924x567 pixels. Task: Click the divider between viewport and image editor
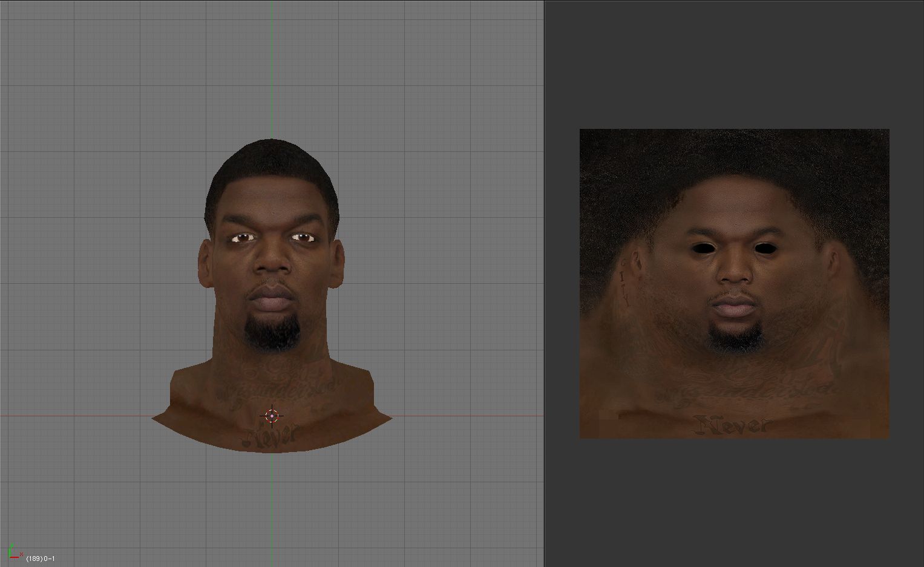click(x=545, y=283)
